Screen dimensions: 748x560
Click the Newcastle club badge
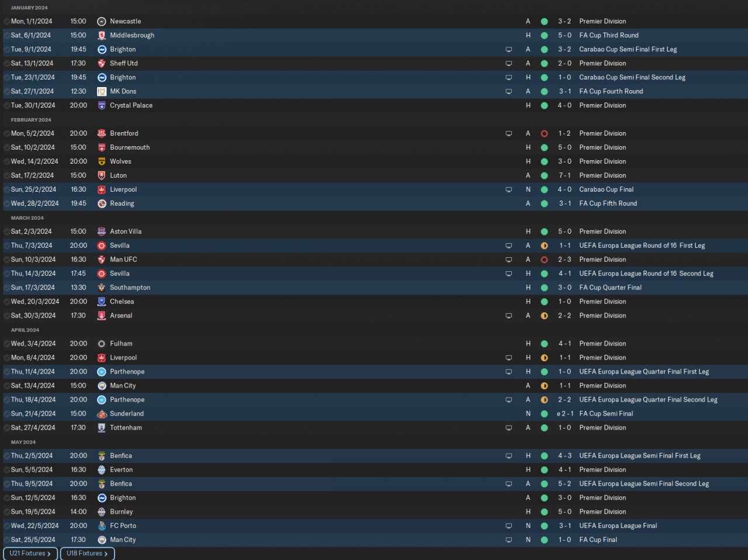[102, 21]
